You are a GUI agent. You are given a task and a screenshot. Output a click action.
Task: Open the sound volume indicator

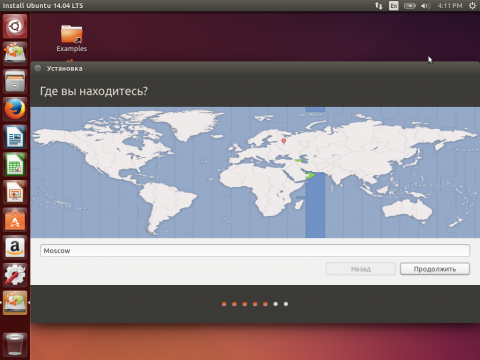(425, 6)
